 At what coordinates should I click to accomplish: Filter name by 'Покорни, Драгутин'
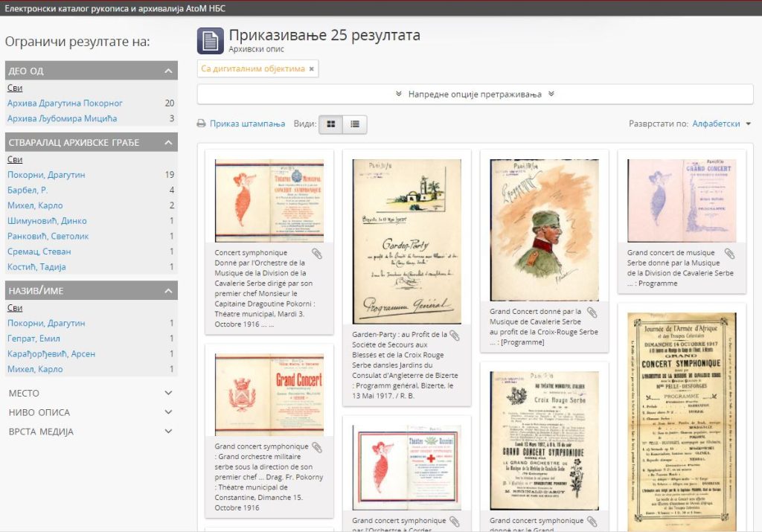point(46,323)
